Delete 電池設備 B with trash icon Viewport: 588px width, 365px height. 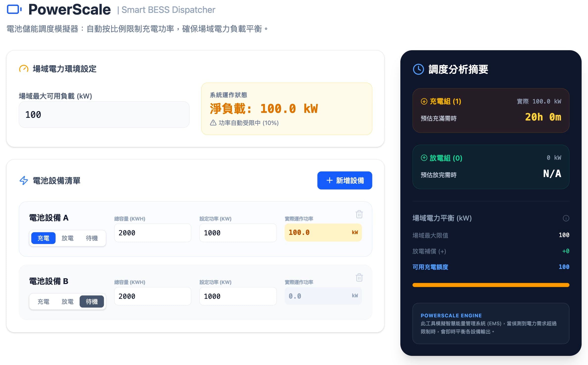(359, 278)
